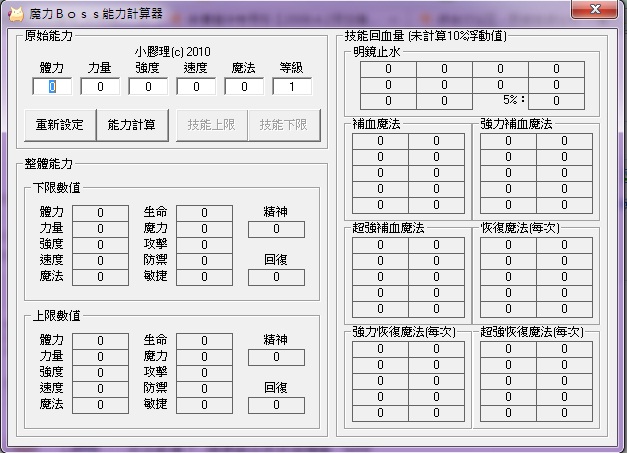
Task: Click the 敏捷 value field in 上限數值
Action: tap(203, 404)
